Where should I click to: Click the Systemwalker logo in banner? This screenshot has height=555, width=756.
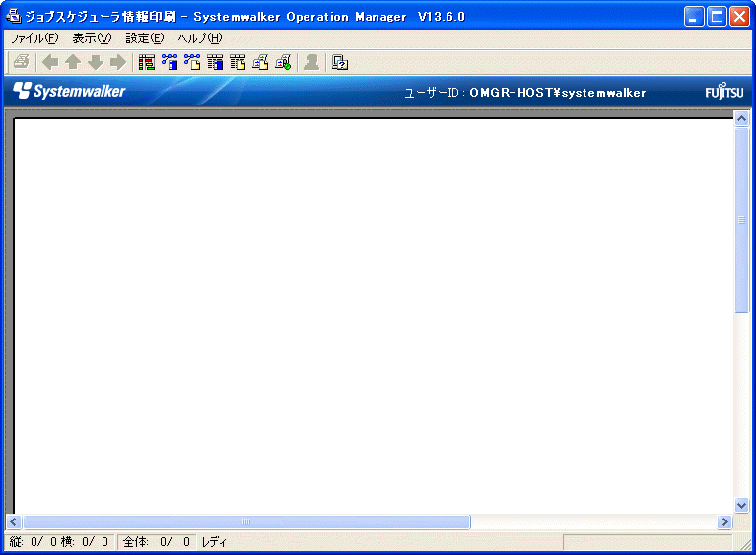pos(69,91)
